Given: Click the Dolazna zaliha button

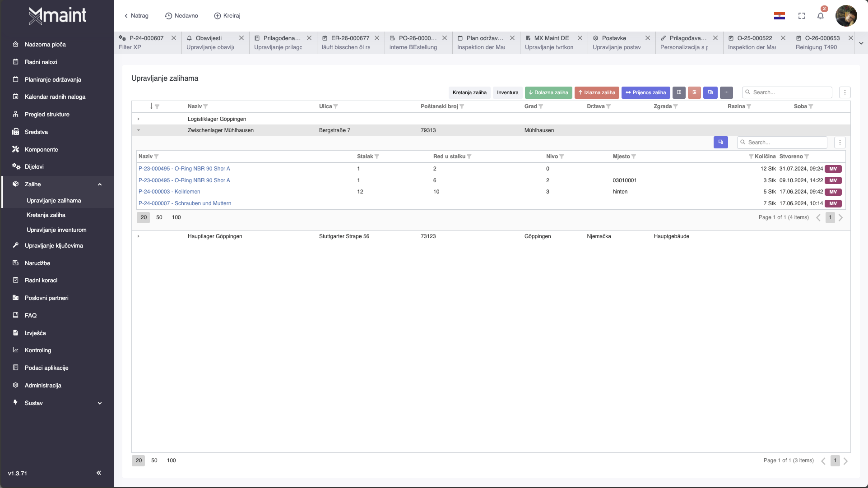Looking at the screenshot, I should click(548, 92).
